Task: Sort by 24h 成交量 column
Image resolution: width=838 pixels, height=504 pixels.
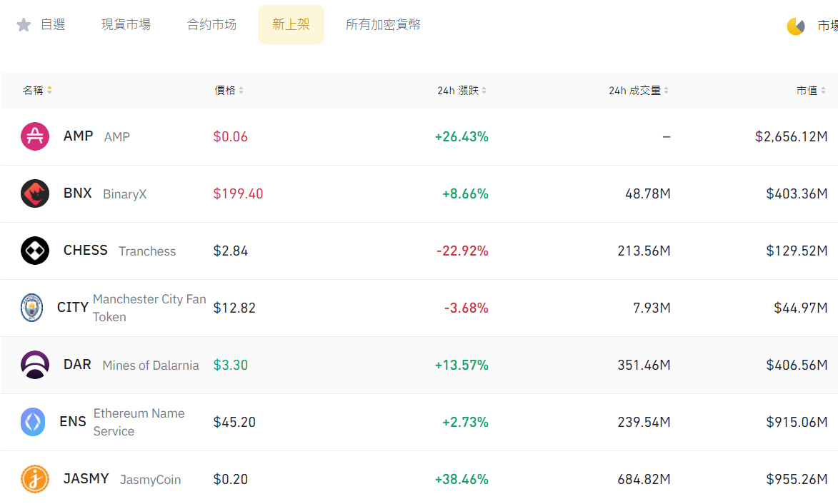Action: point(638,90)
